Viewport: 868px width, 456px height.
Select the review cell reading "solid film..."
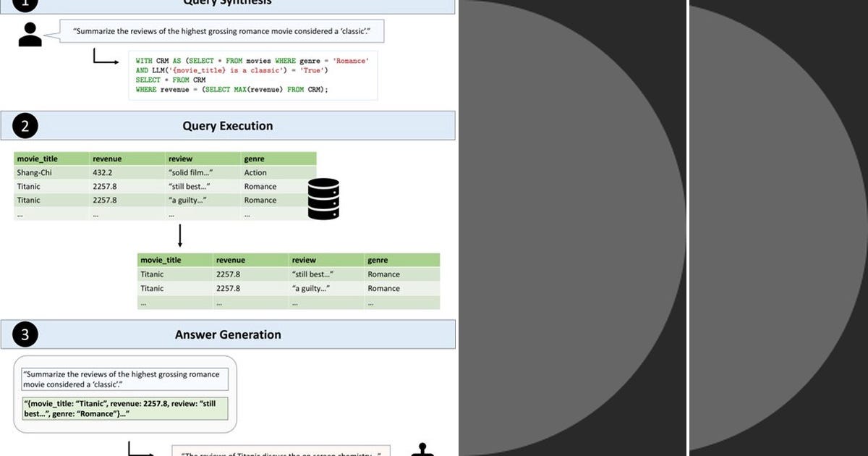[x=190, y=173]
